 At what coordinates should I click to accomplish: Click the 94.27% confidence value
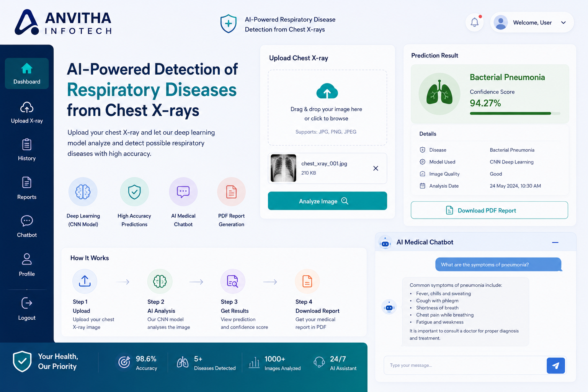[x=485, y=103]
